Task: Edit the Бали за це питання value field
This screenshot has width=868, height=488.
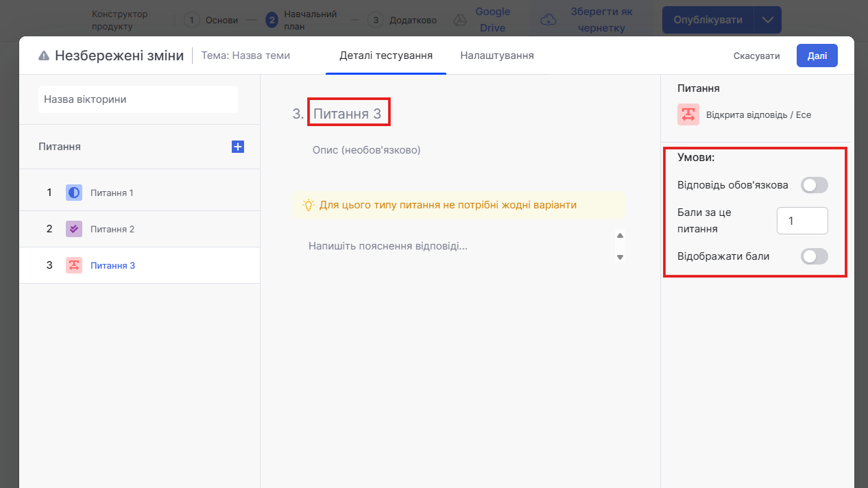Action: [x=801, y=221]
